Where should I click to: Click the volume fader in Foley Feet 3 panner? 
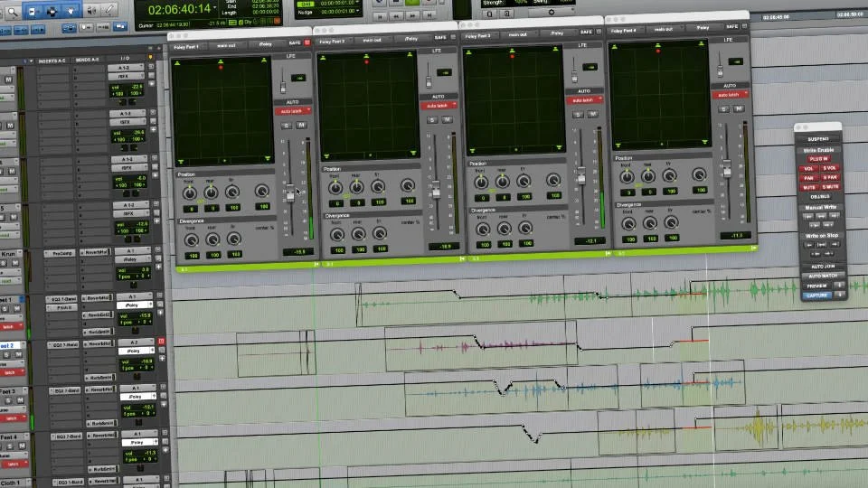[581, 175]
